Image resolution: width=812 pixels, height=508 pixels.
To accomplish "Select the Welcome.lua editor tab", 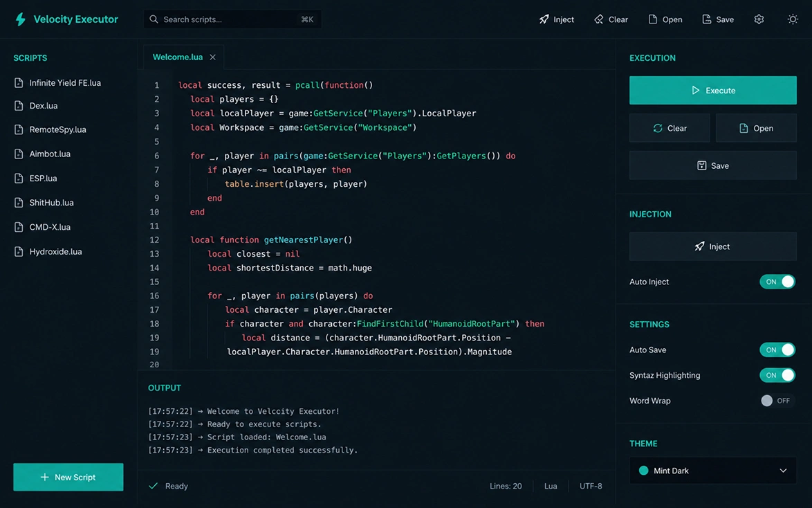I will [178, 57].
